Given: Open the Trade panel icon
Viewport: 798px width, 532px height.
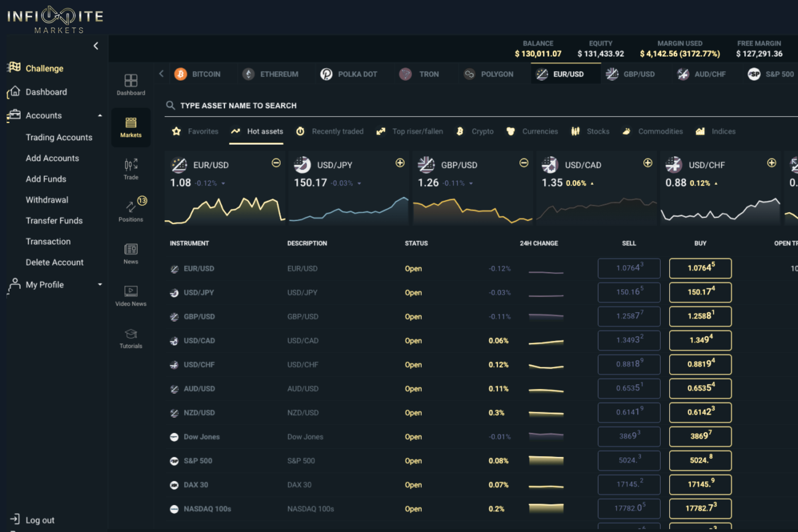Looking at the screenshot, I should (x=131, y=169).
